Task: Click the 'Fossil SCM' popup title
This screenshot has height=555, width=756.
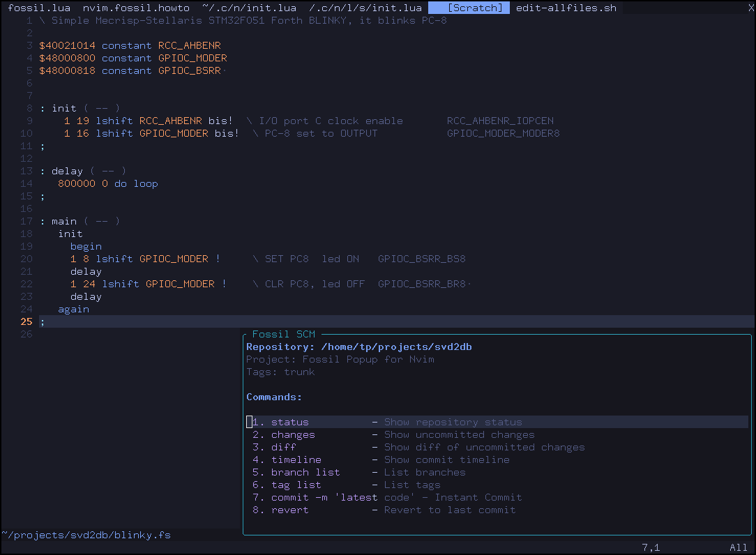Action: (x=283, y=334)
